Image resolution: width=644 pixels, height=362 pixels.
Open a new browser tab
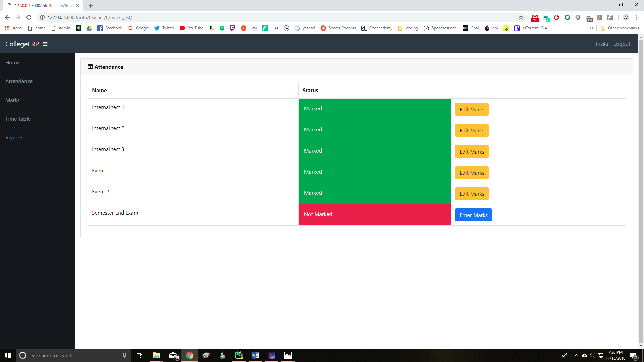pyautogui.click(x=91, y=6)
